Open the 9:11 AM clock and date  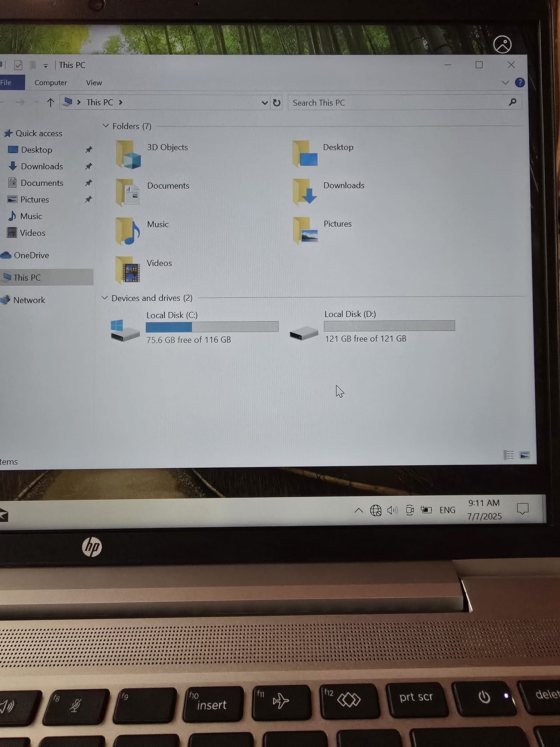(x=484, y=510)
